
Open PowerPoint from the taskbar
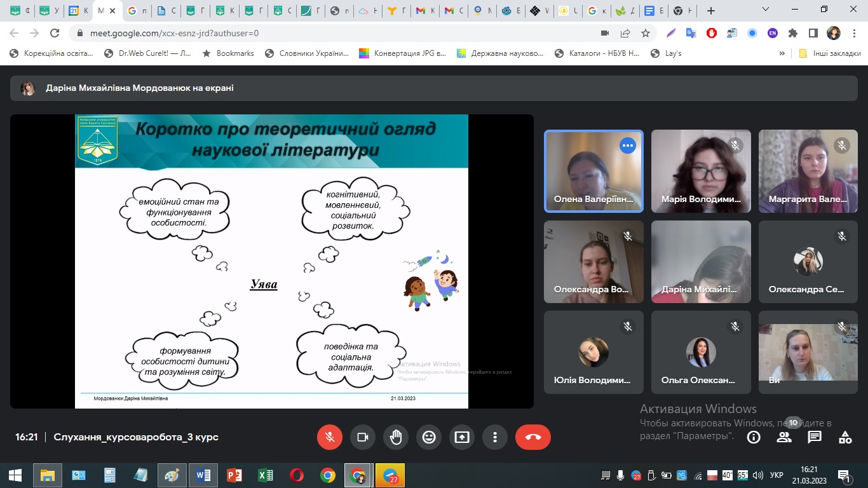234,475
